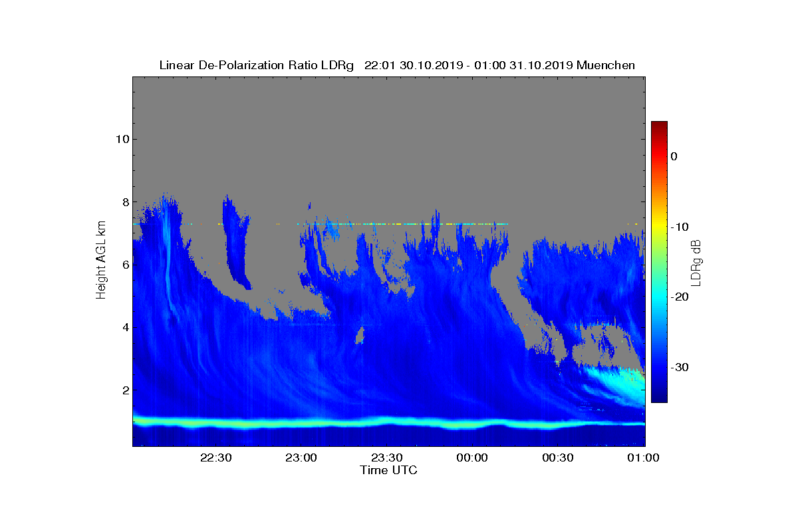The width and height of the screenshot is (798, 532).
Task: Click the 'LDRg dB' colorbar label
Action: [696, 262]
